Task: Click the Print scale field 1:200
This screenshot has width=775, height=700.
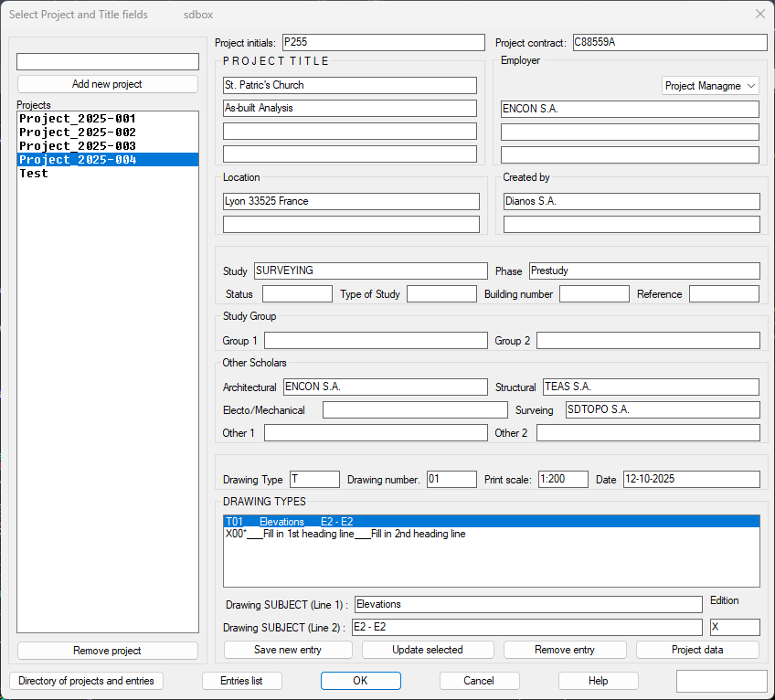Action: pyautogui.click(x=563, y=480)
